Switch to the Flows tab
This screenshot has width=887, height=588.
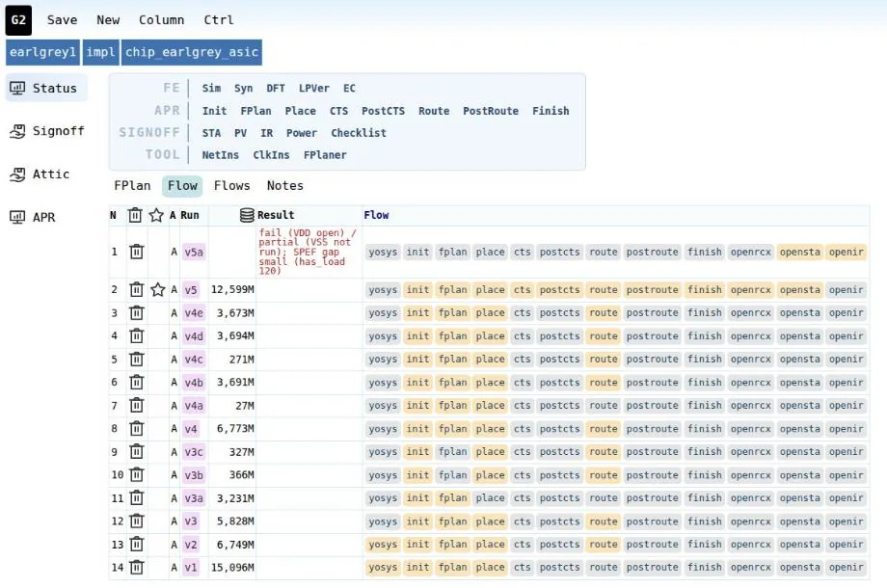[x=232, y=186]
